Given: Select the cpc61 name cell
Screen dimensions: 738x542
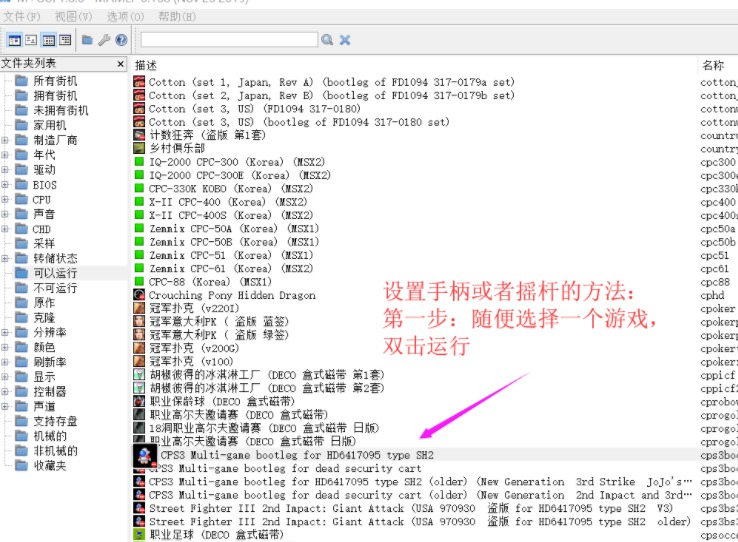Looking at the screenshot, I should [714, 269].
